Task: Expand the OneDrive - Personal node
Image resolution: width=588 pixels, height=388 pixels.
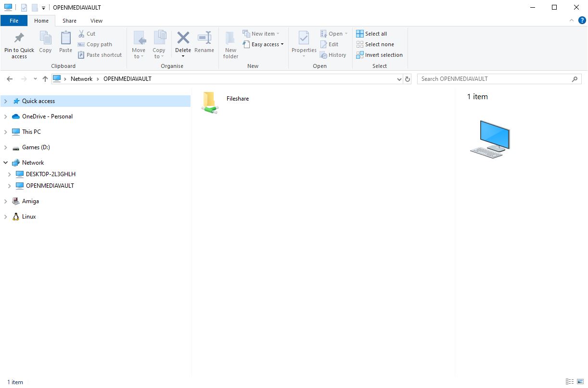Action: click(x=6, y=116)
